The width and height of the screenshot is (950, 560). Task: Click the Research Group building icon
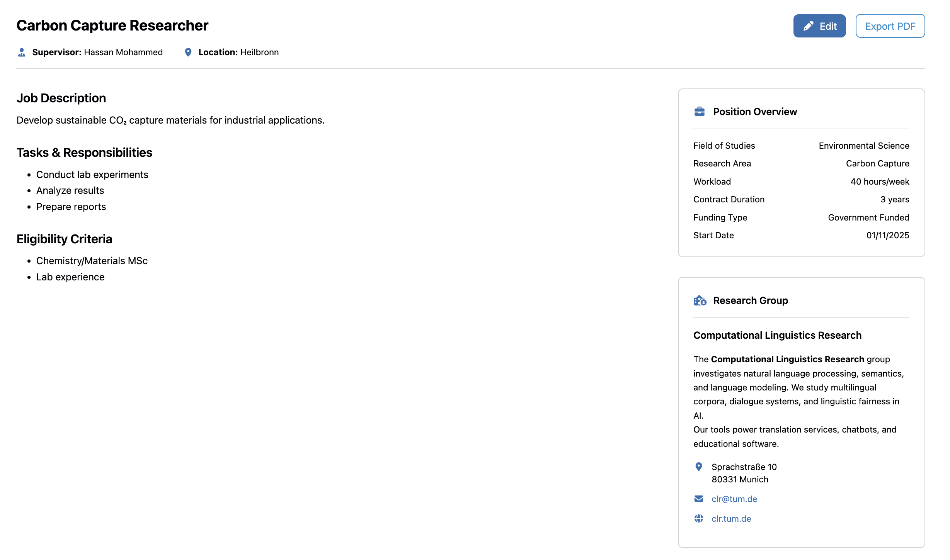[x=700, y=300]
